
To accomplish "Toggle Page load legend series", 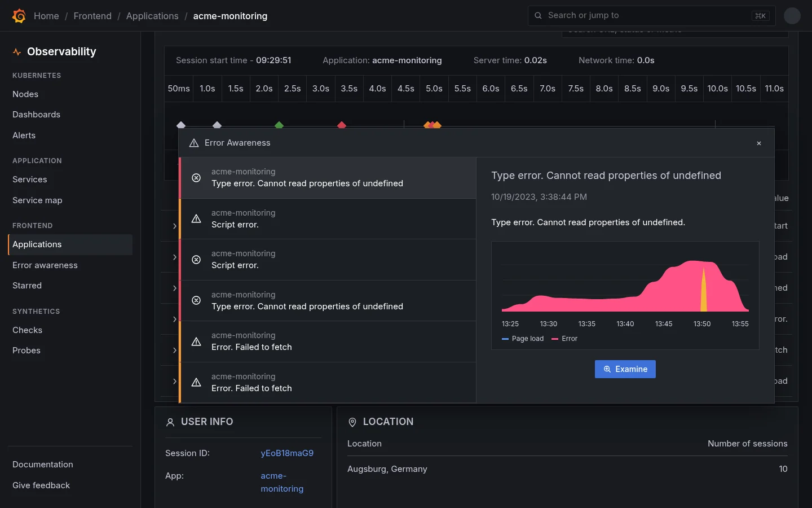I will 523,339.
